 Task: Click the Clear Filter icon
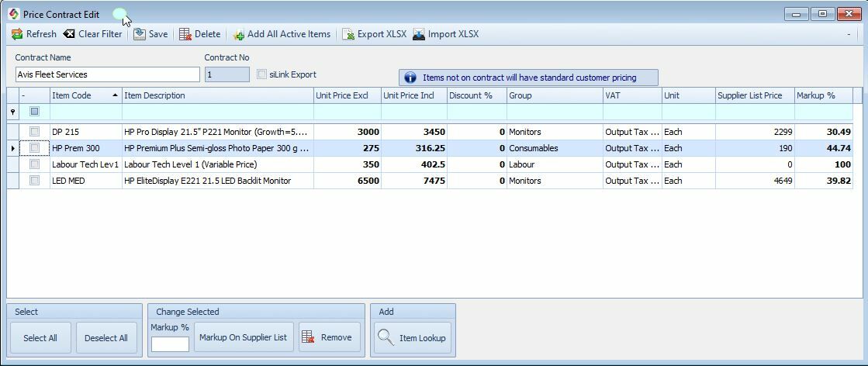[70, 34]
